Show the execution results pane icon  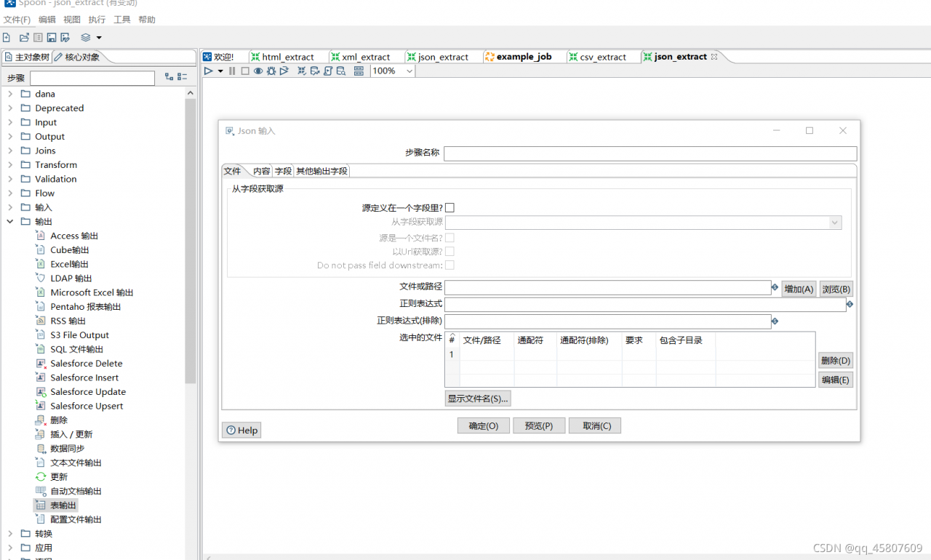coord(359,71)
